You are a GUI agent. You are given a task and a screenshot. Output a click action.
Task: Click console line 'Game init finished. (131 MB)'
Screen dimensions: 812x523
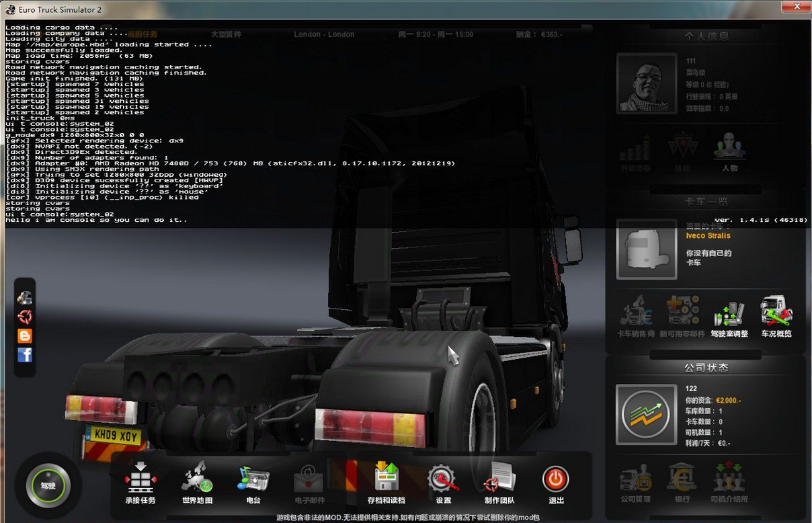(74, 79)
